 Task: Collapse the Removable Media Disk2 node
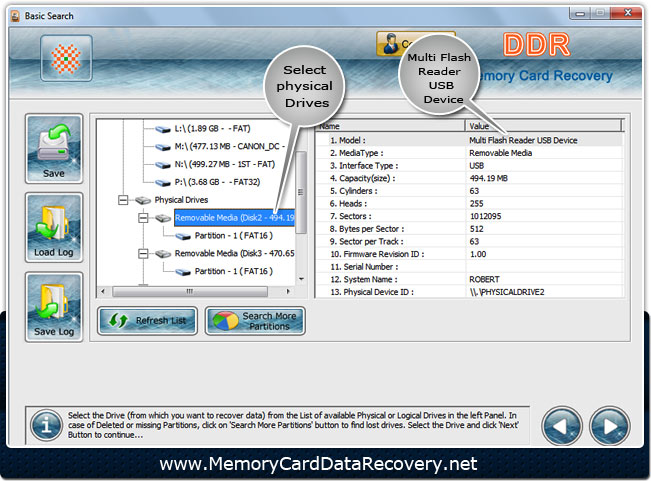point(143,218)
